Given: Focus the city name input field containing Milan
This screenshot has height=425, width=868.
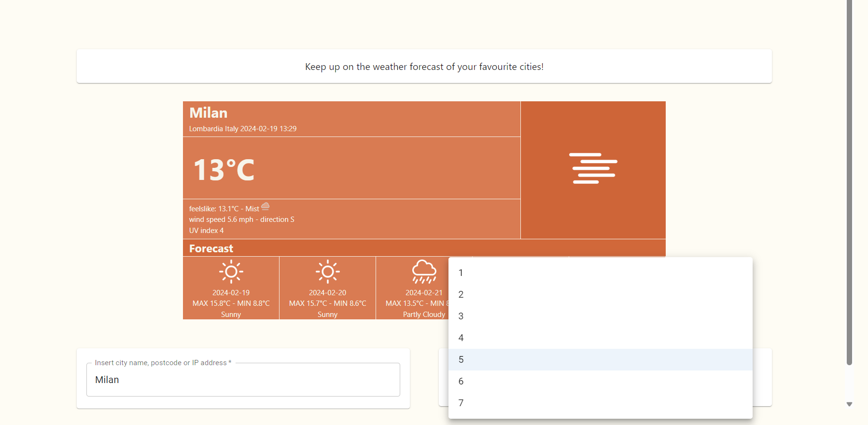Looking at the screenshot, I should tap(243, 380).
